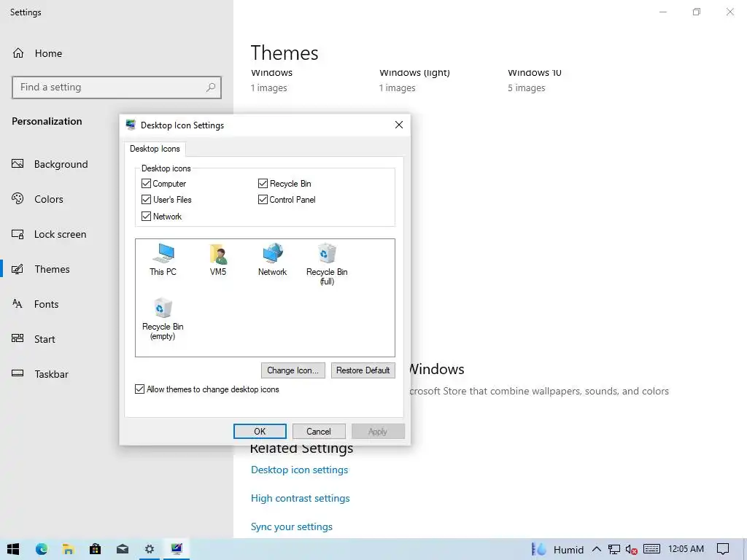Screen dimensions: 747x560
Task: Click the search magnifier in Find a setting
Action: click(211, 87)
